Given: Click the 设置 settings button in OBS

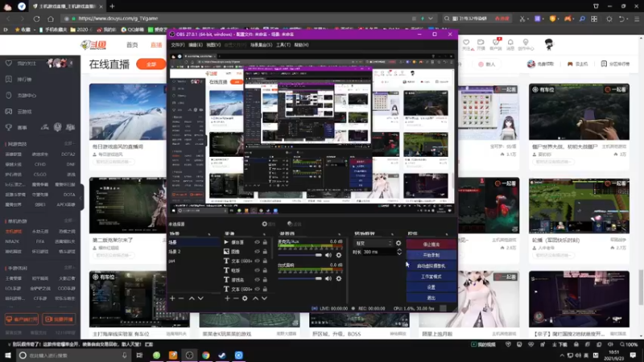Looking at the screenshot, I should [x=431, y=287].
